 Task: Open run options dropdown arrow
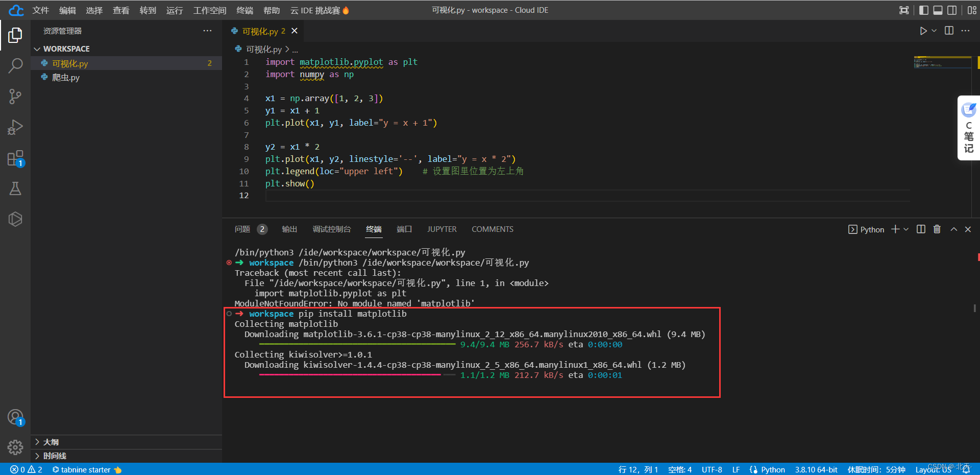(x=934, y=31)
